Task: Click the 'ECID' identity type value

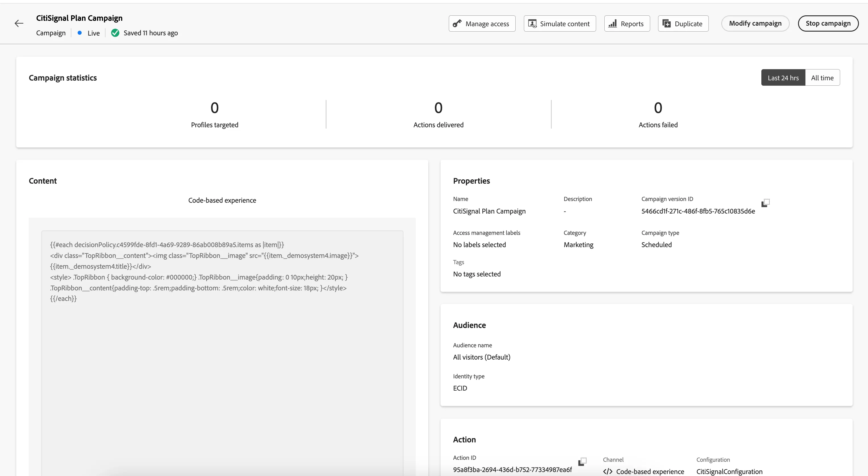Action: click(x=460, y=388)
